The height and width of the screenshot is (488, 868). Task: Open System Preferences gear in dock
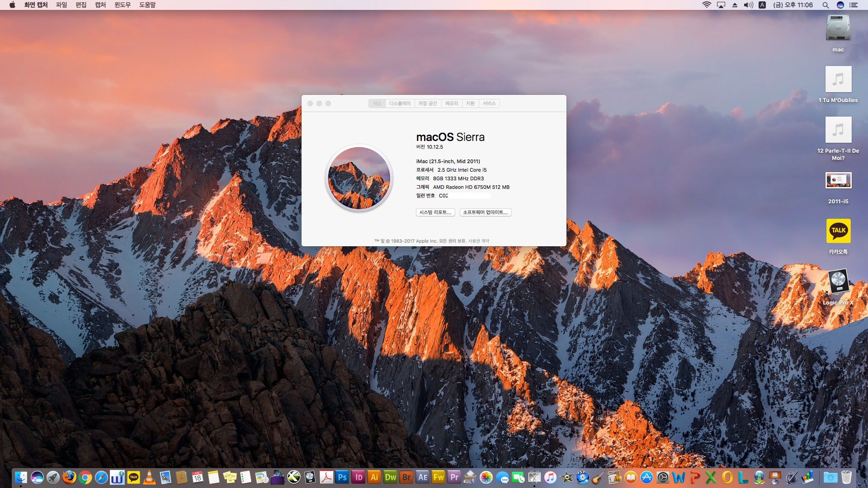(x=663, y=477)
